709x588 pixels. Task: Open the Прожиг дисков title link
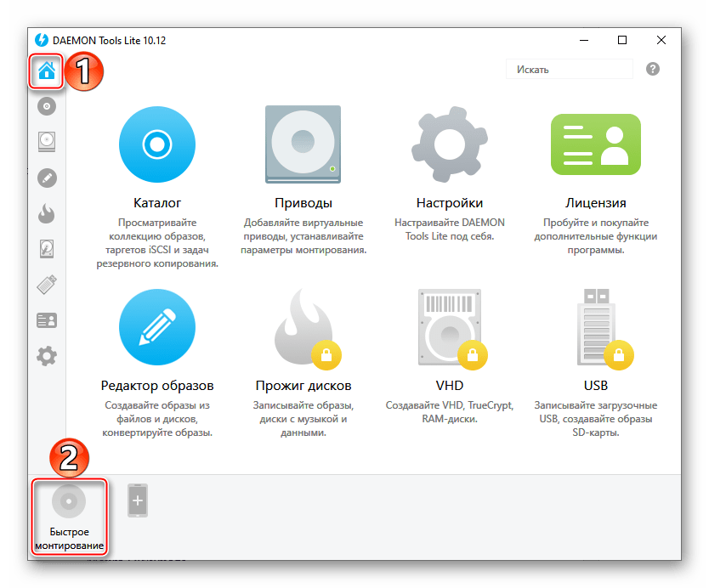tap(303, 386)
